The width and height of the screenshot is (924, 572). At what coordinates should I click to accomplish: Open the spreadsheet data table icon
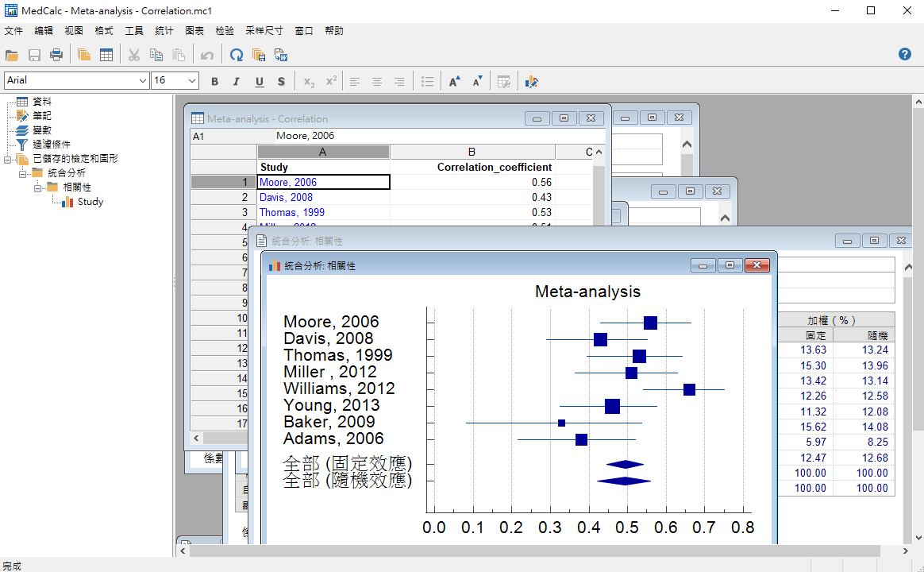[106, 55]
